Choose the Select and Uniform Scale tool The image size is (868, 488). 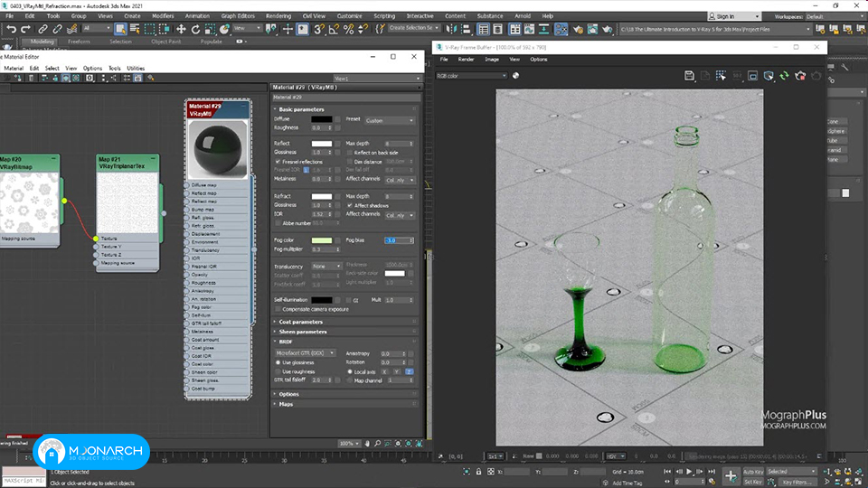pos(210,29)
